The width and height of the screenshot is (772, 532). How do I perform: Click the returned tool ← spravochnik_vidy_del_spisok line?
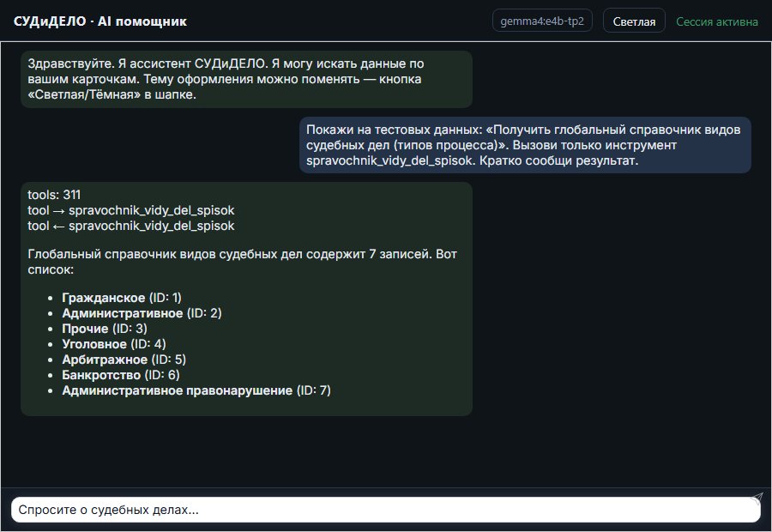[x=131, y=226]
